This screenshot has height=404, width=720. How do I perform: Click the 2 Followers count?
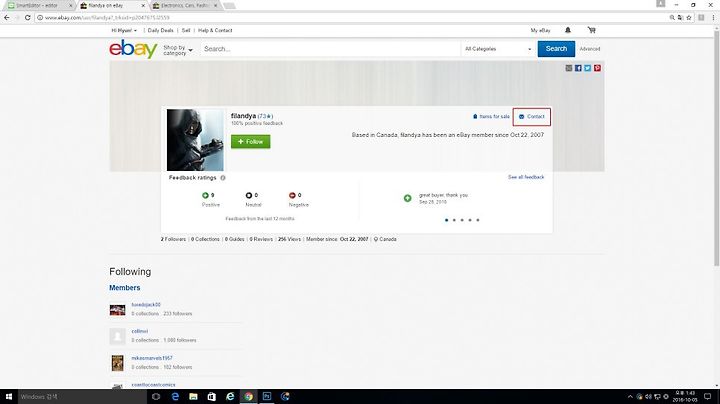tap(173, 239)
